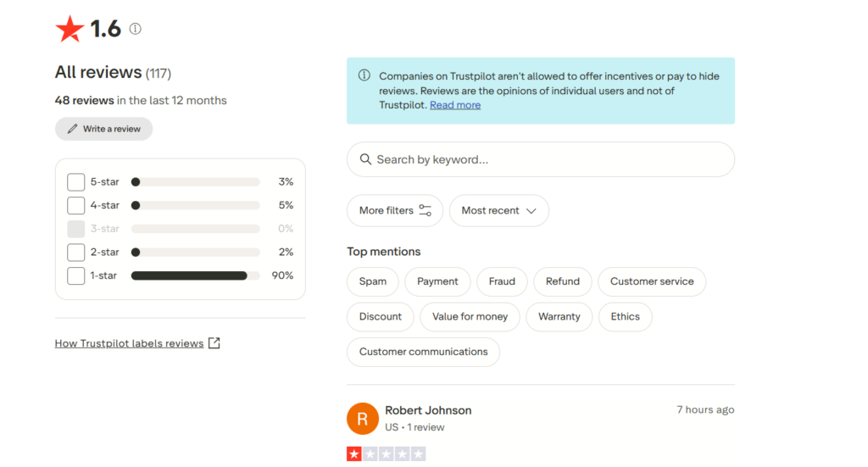
Task: Click the info icon next to 1.6 rating
Action: tap(135, 29)
